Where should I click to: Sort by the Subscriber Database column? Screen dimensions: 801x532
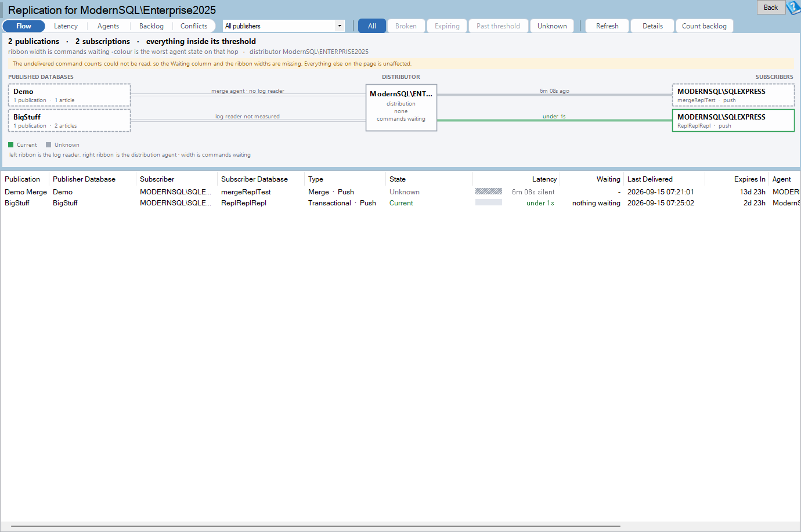click(x=261, y=179)
